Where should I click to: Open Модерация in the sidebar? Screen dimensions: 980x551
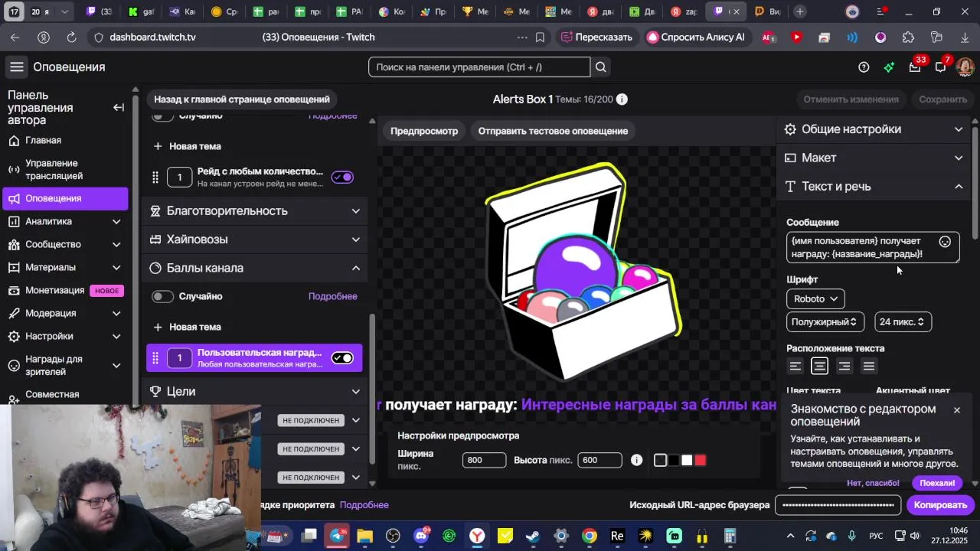click(x=65, y=314)
